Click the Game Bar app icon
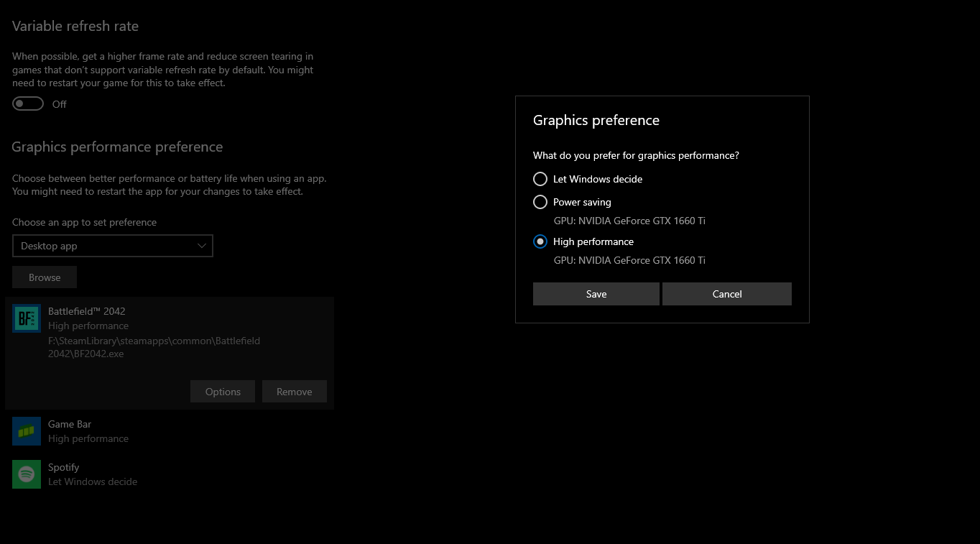This screenshot has height=544, width=980. click(x=27, y=431)
